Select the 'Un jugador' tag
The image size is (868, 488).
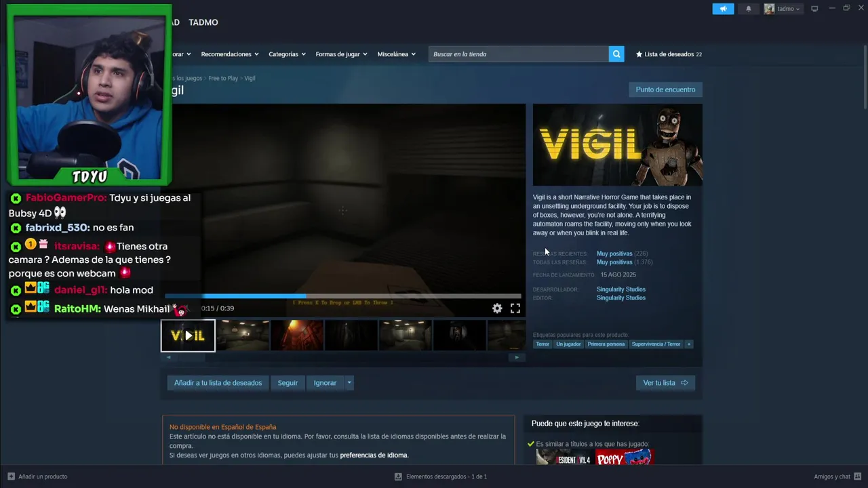pos(568,344)
